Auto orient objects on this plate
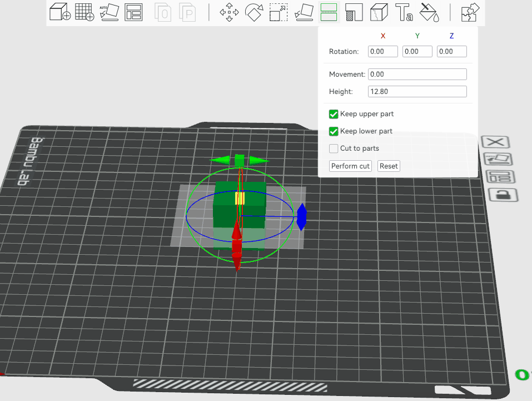 [498, 159]
